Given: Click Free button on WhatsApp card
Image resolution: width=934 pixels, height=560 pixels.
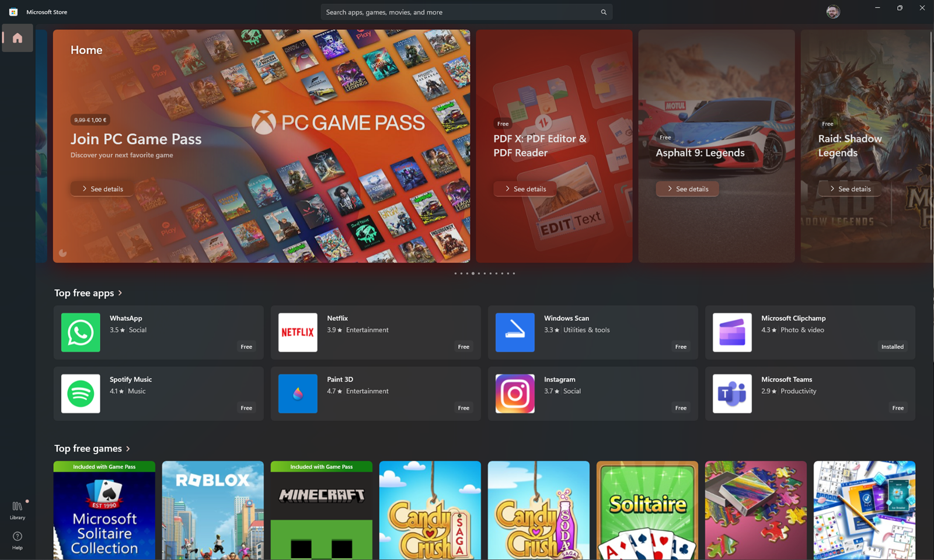Looking at the screenshot, I should (246, 346).
